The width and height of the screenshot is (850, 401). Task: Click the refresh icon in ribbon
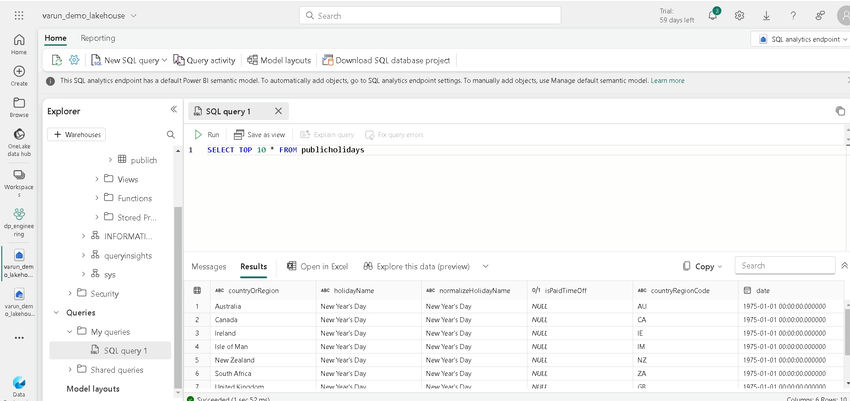56,60
